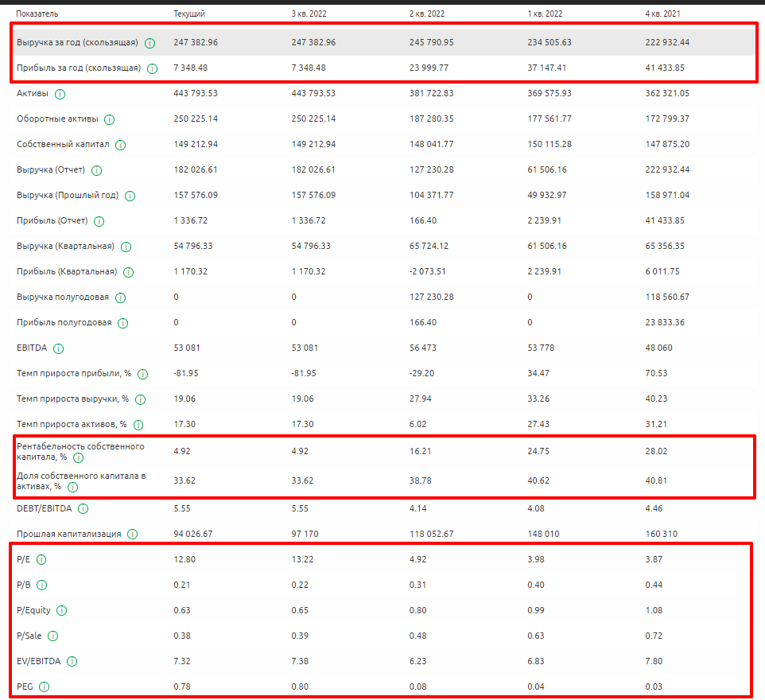The image size is (765, 700).
Task: Open info icon for EV/EBITDA row
Action: 73,661
